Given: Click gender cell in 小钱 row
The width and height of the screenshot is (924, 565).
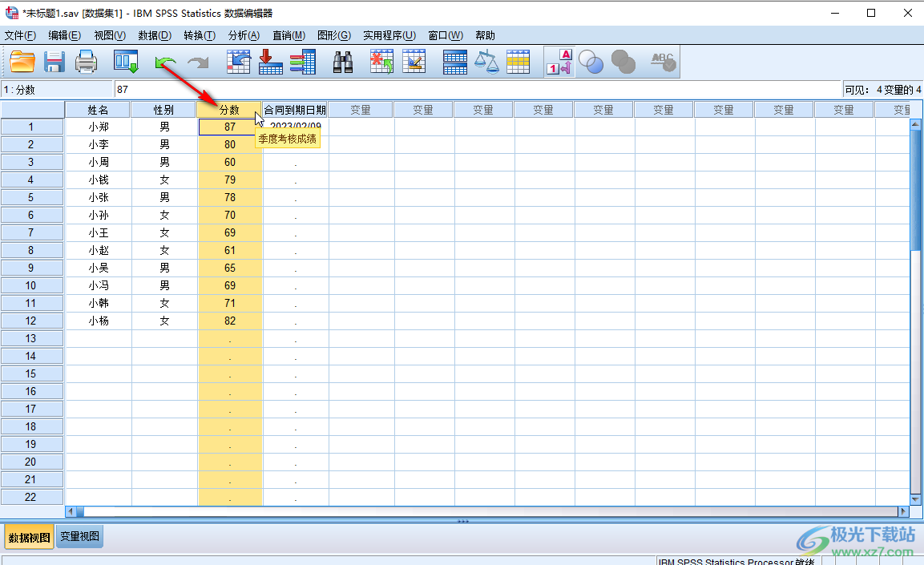Looking at the screenshot, I should click(x=164, y=180).
